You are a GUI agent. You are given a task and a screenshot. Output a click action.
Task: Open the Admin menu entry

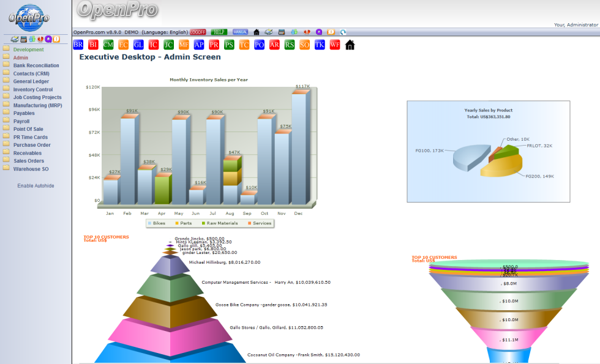[x=20, y=58]
